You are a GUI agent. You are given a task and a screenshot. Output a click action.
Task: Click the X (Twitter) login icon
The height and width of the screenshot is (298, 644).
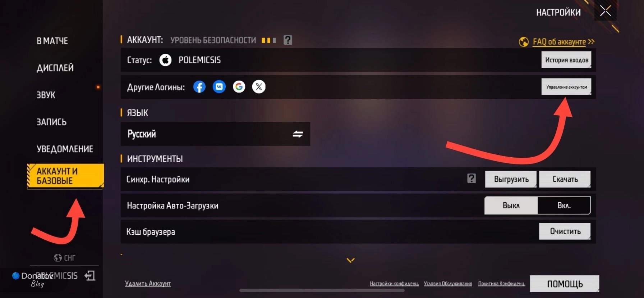(x=259, y=87)
